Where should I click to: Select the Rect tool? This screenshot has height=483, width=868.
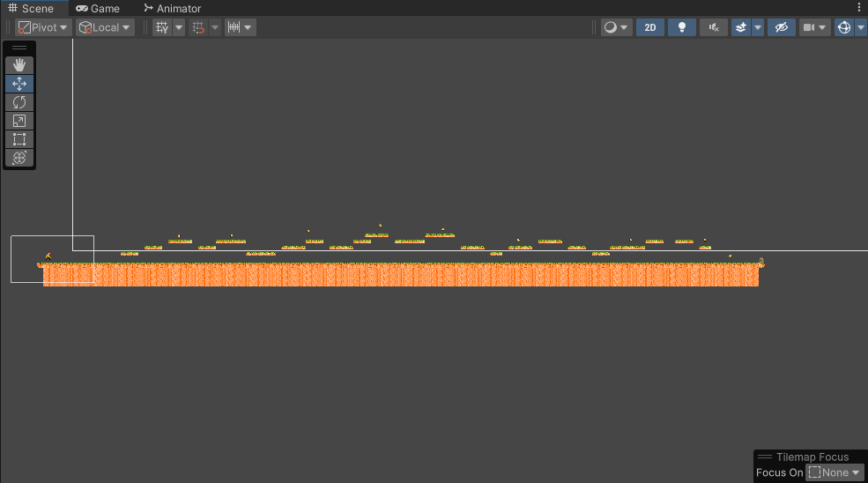[19, 139]
